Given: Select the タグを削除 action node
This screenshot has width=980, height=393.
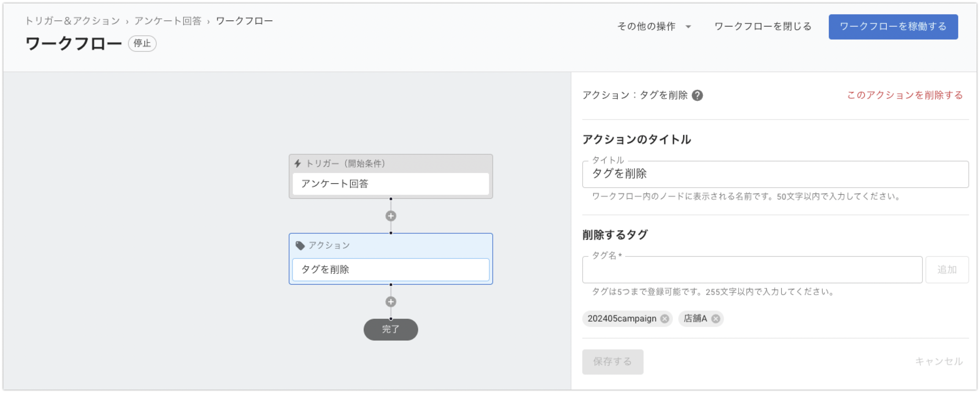Looking at the screenshot, I should [391, 270].
